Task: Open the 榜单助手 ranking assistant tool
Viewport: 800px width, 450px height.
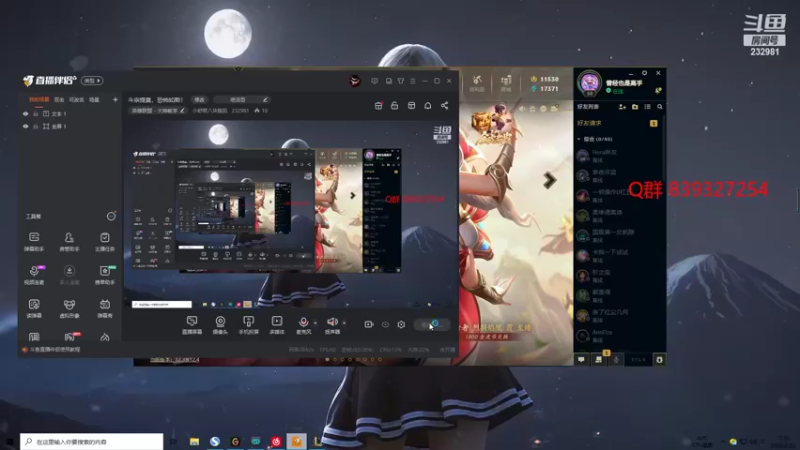Action: (105, 274)
